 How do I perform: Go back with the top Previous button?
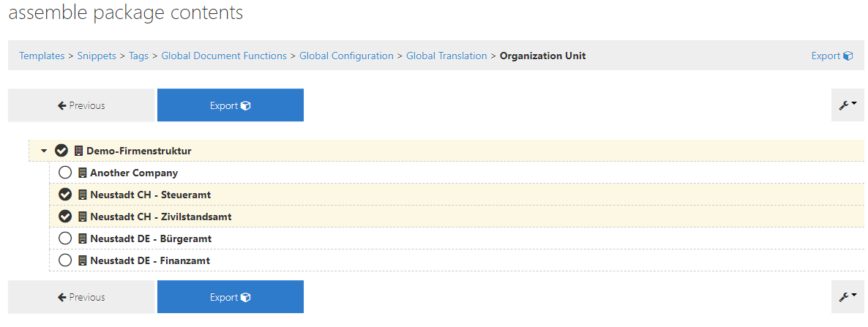pos(81,105)
